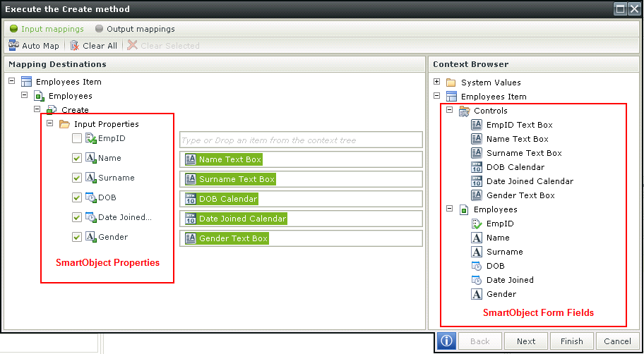644x354 pixels.
Task: Click the Auto Map toolbar icon
Action: 14,46
